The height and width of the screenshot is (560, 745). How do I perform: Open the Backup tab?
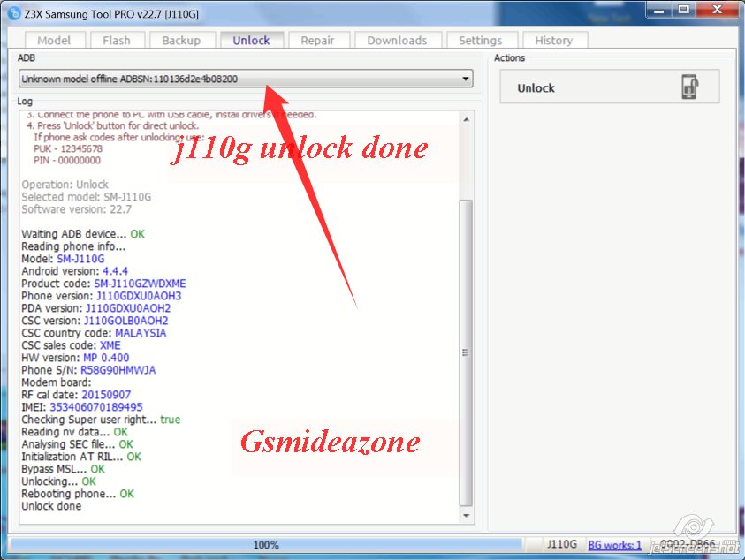(x=181, y=41)
